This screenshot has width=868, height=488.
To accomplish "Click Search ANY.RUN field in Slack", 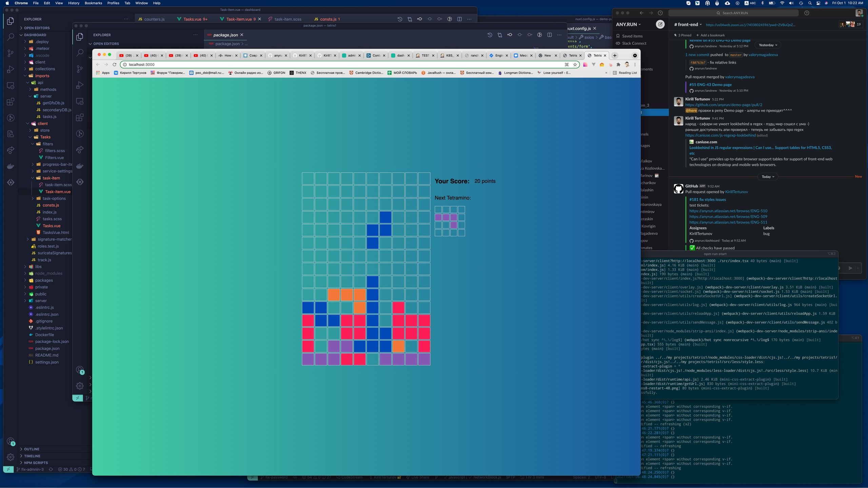I will [733, 13].
